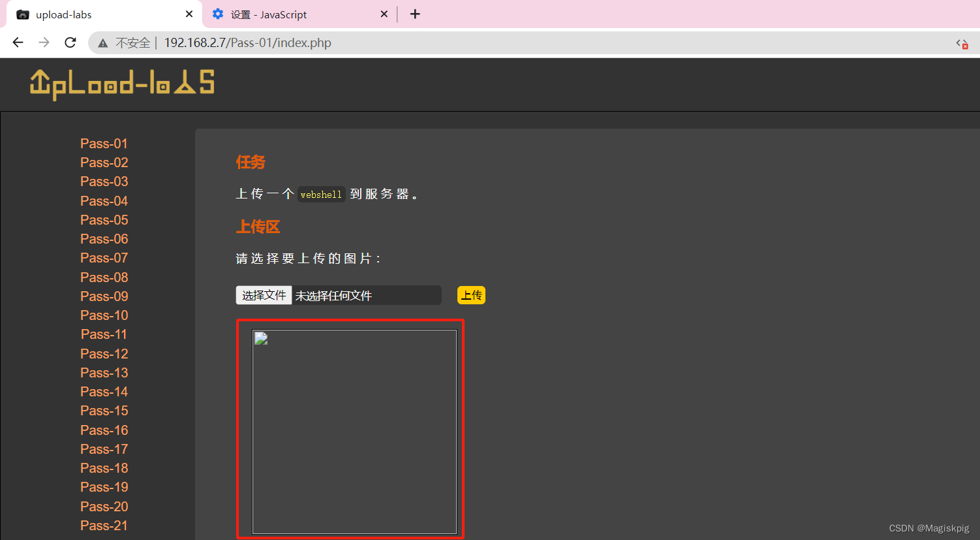
Task: Click the folder favicon on the upload-labs tab
Action: pyautogui.click(x=22, y=14)
